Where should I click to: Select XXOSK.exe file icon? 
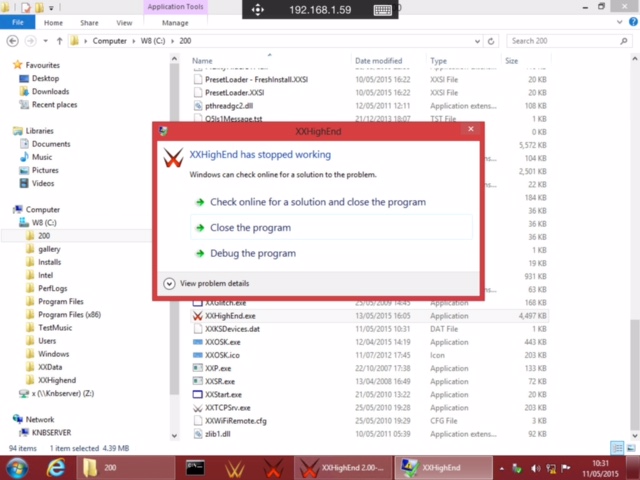point(198,342)
